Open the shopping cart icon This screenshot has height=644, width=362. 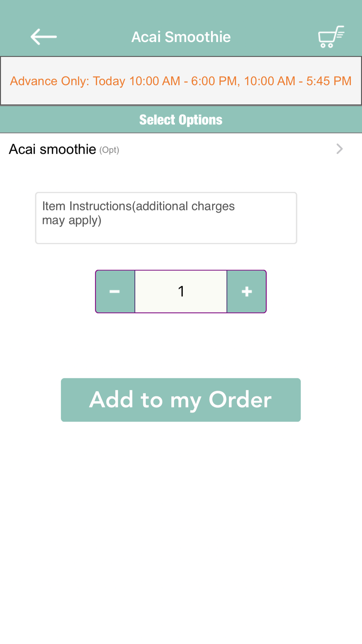click(x=331, y=37)
